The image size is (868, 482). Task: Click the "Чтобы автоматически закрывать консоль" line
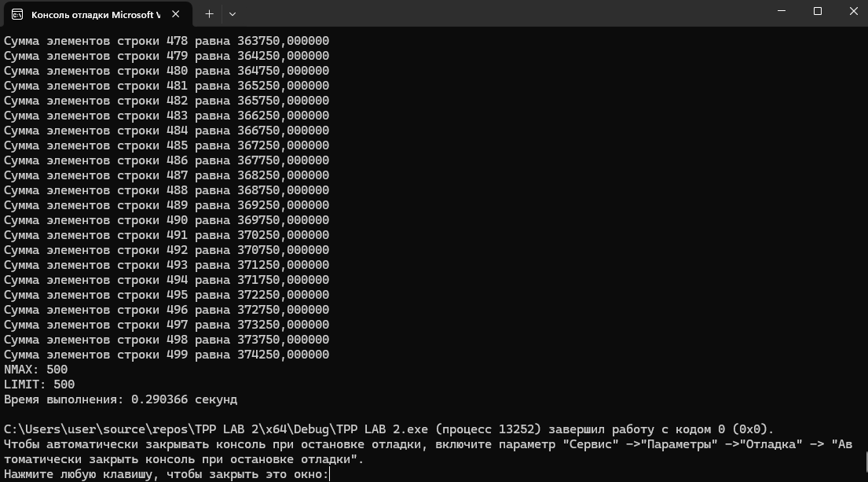coord(428,444)
